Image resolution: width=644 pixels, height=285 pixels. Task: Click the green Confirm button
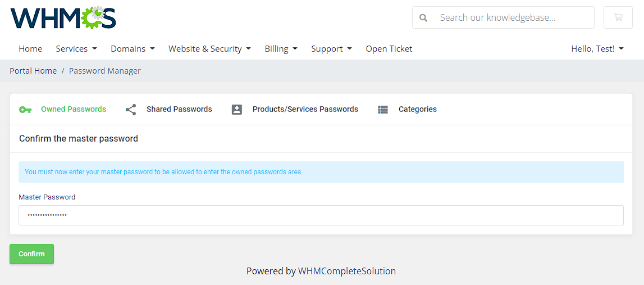[31, 254]
